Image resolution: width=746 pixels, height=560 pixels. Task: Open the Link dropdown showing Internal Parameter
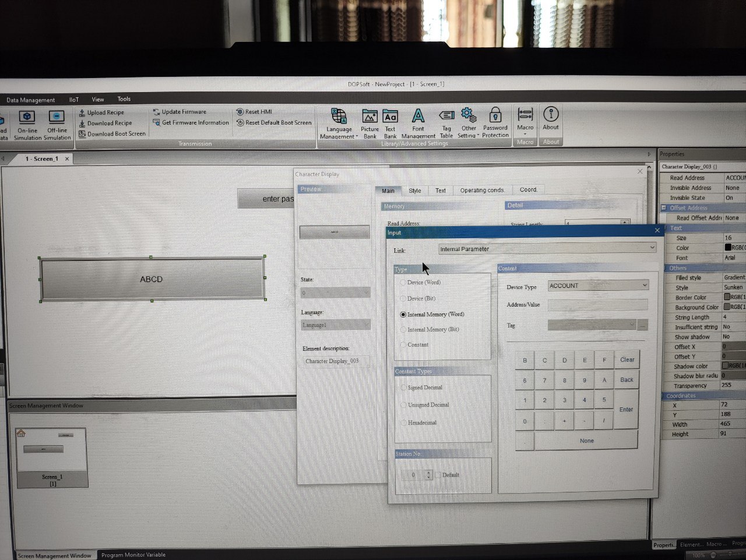click(x=547, y=249)
